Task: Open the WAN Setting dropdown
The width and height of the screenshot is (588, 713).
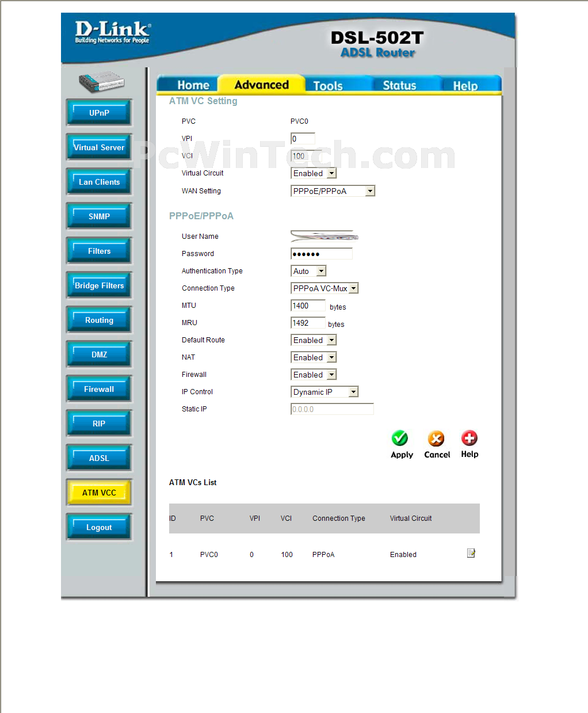Action: [333, 191]
